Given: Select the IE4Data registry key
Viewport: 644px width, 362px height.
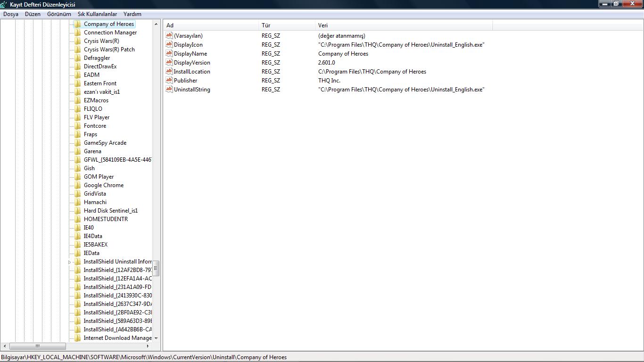Looking at the screenshot, I should click(93, 236).
